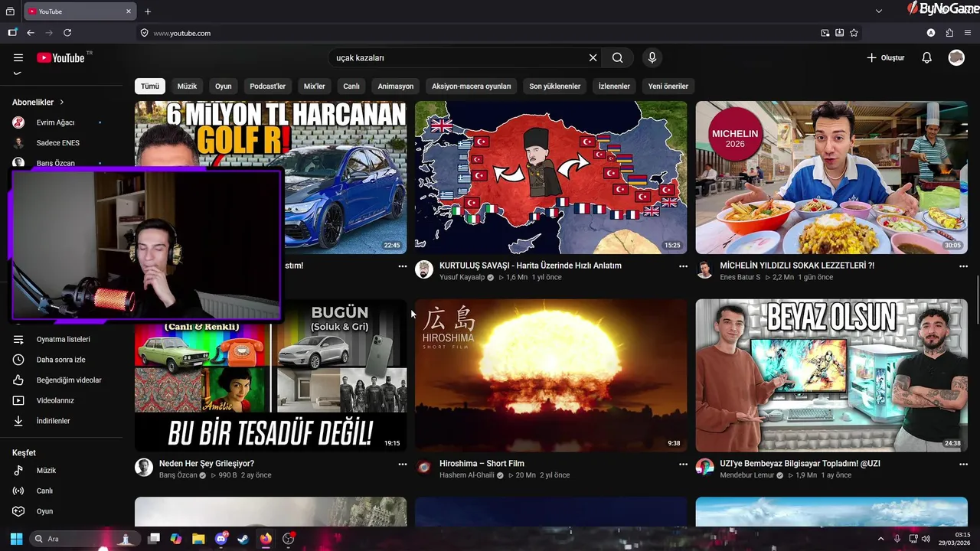Open Steam from the taskbar

pyautogui.click(x=243, y=539)
